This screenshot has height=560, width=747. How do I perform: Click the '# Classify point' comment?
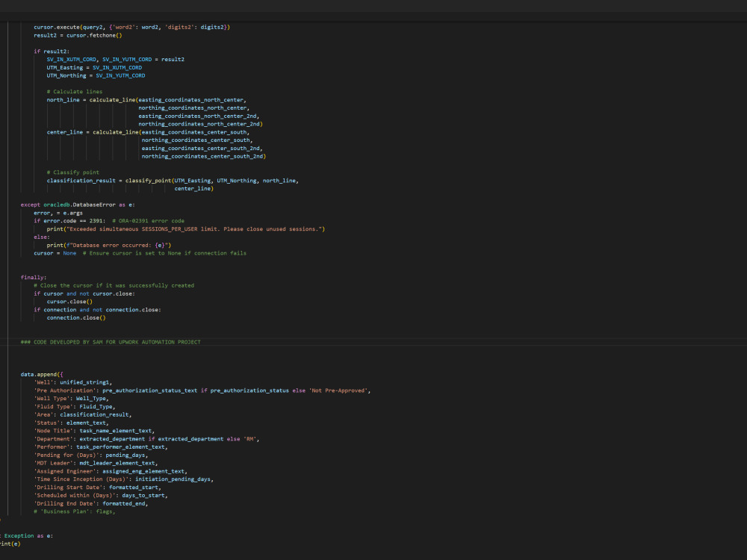pyautogui.click(x=73, y=172)
